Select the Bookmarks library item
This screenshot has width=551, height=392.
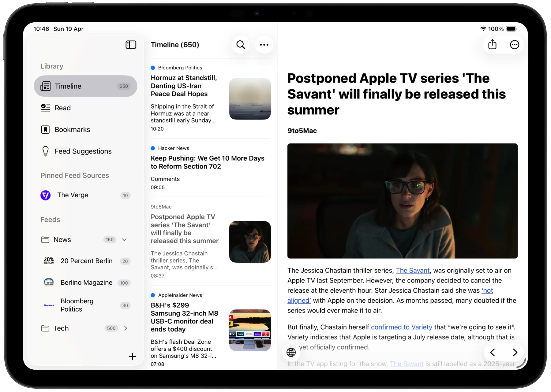tap(72, 129)
